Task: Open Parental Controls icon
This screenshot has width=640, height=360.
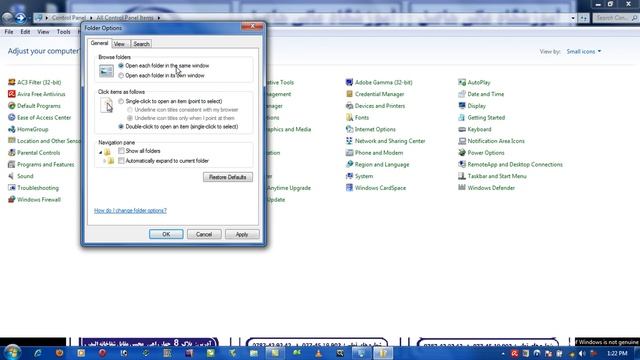Action: pyautogui.click(x=11, y=153)
